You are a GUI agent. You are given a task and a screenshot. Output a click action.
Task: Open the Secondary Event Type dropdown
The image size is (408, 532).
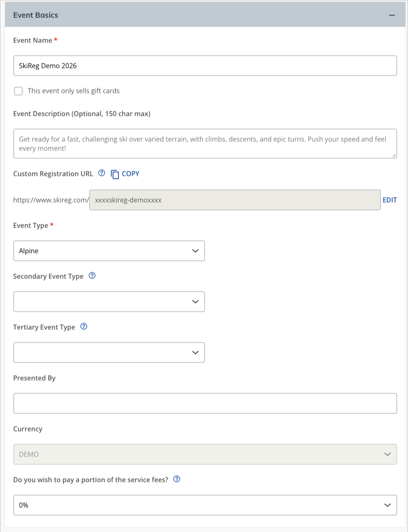[109, 302]
